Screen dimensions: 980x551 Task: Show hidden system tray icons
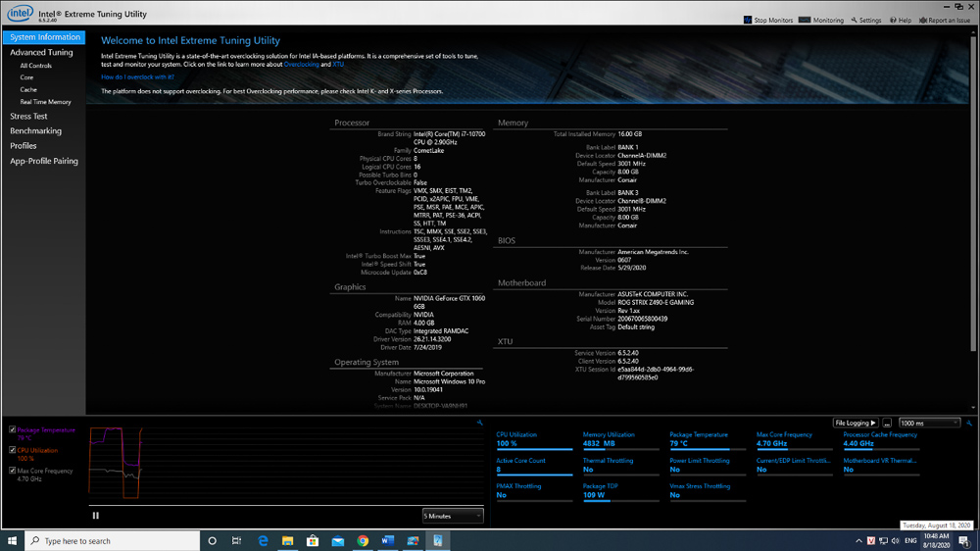pyautogui.click(x=858, y=541)
